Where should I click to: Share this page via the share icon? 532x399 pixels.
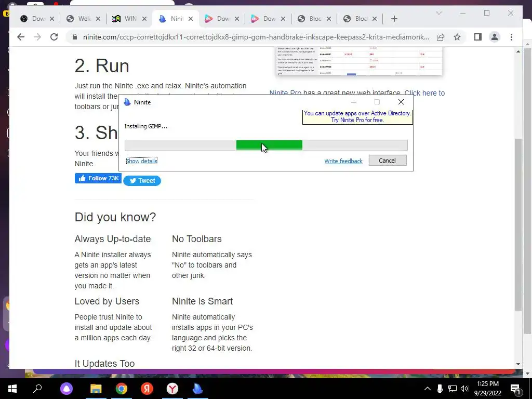coord(441,37)
